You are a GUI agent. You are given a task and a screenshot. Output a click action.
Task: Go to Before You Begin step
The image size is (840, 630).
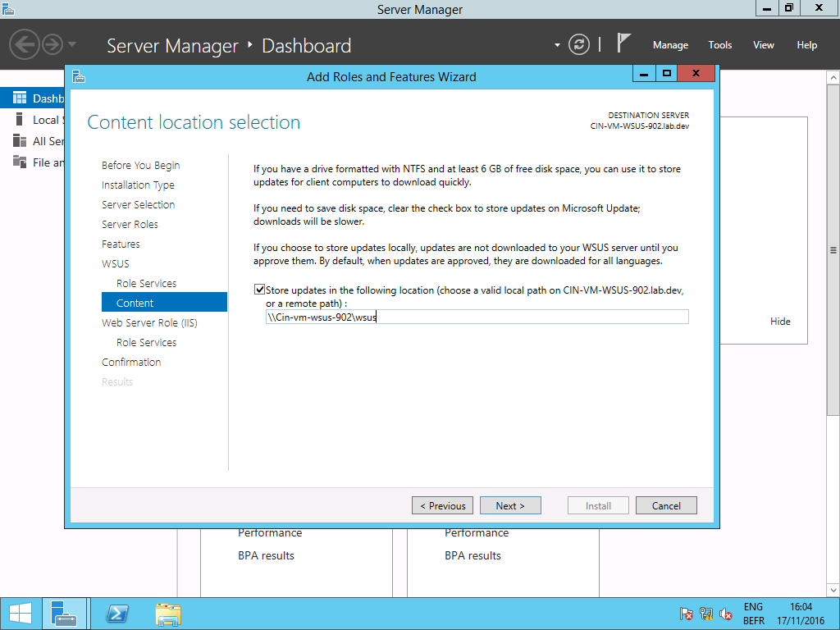point(140,165)
